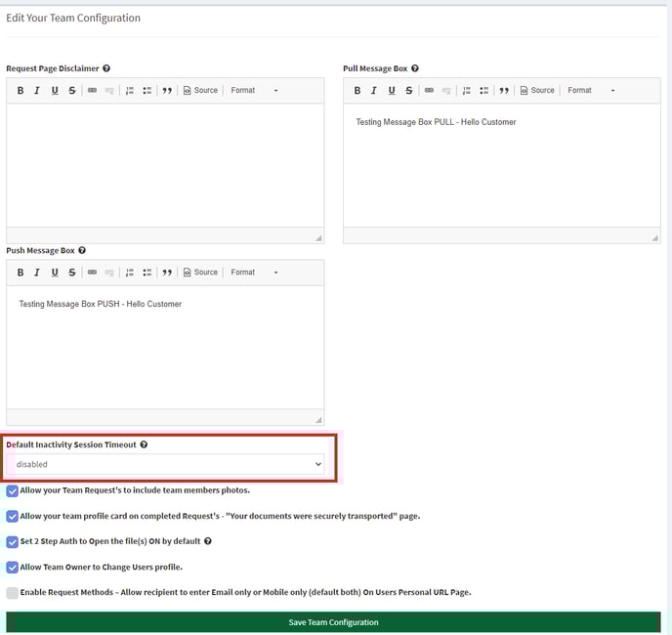
Task: Uncheck team members photos checkbox
Action: pos(12,490)
